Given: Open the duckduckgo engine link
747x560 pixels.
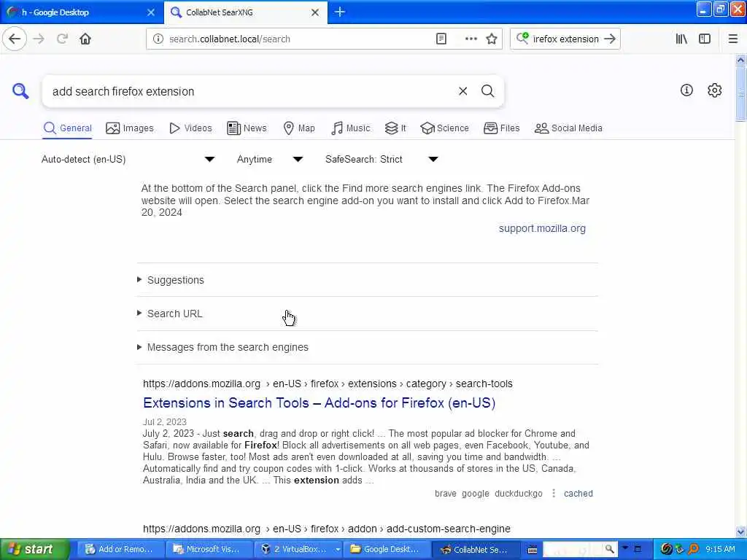Looking at the screenshot, I should pyautogui.click(x=519, y=494).
